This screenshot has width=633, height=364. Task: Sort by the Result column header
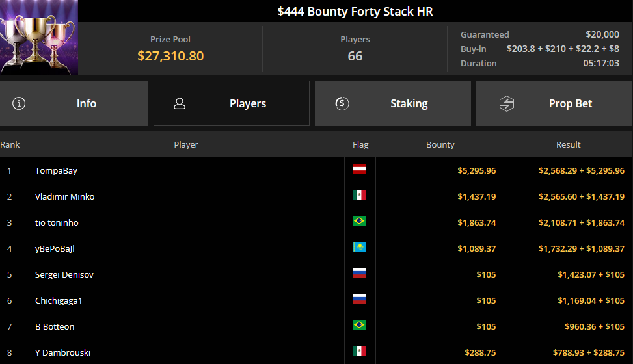(x=568, y=144)
